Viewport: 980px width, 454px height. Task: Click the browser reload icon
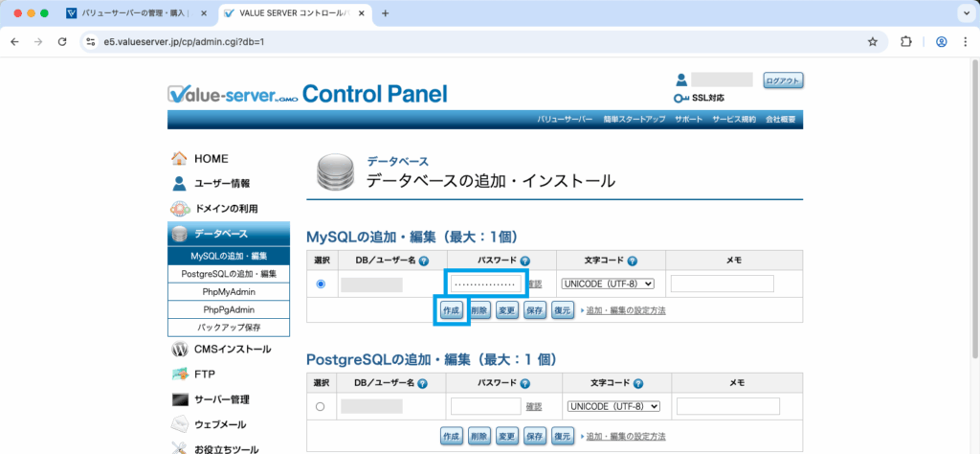pyautogui.click(x=62, y=42)
